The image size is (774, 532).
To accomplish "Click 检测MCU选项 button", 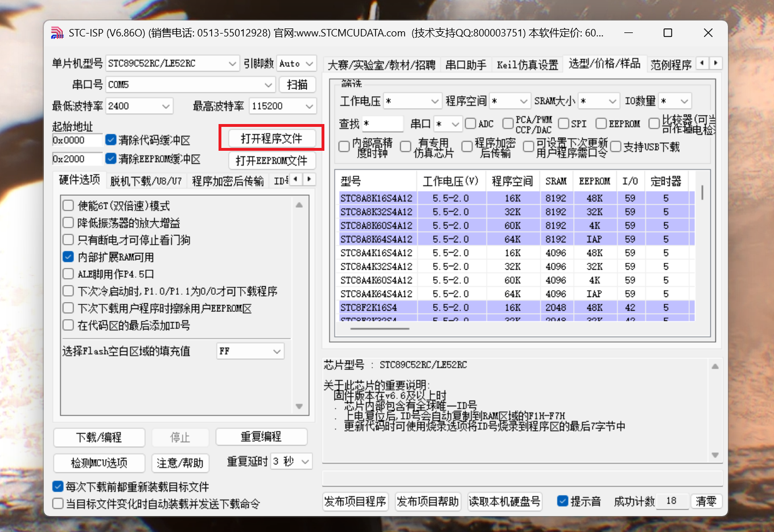I will click(99, 463).
